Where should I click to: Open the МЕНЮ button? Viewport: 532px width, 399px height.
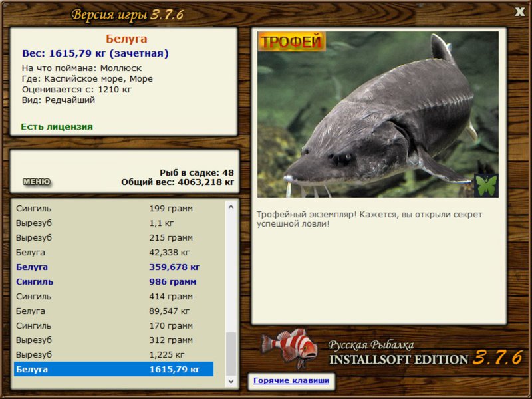tap(37, 182)
